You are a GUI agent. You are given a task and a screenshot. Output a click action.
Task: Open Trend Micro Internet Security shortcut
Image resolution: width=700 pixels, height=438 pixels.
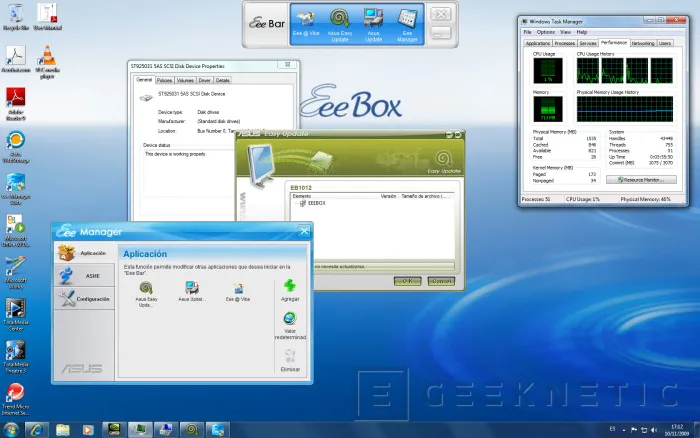16,399
